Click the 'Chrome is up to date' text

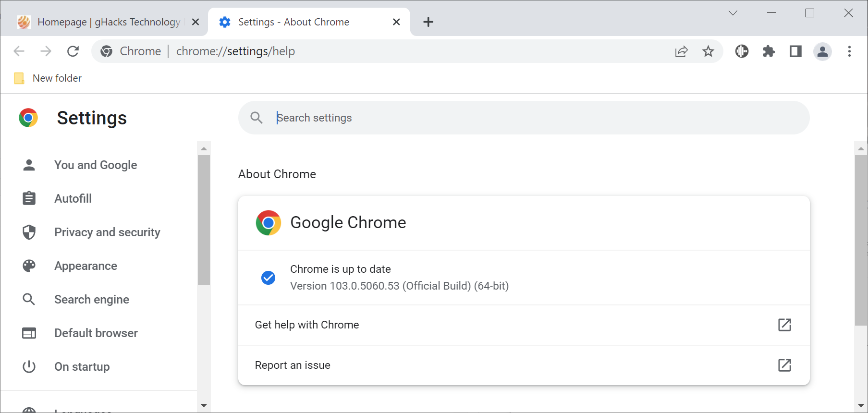click(x=341, y=269)
